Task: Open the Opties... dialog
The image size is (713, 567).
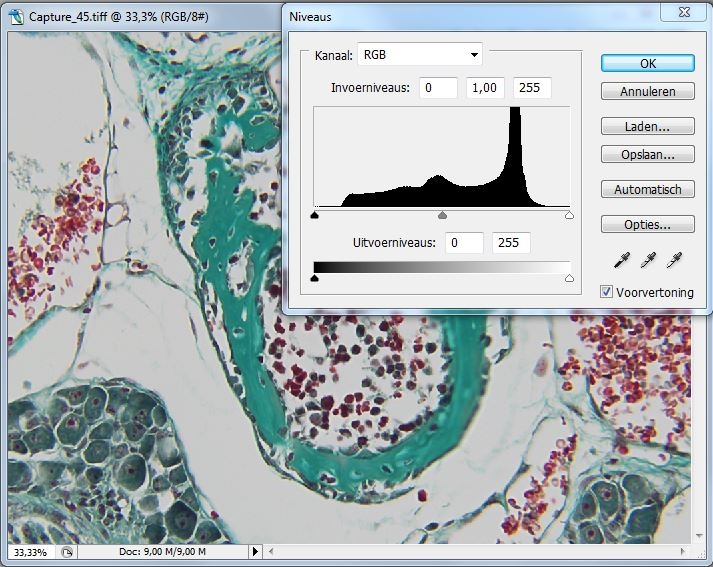Action: pos(647,224)
